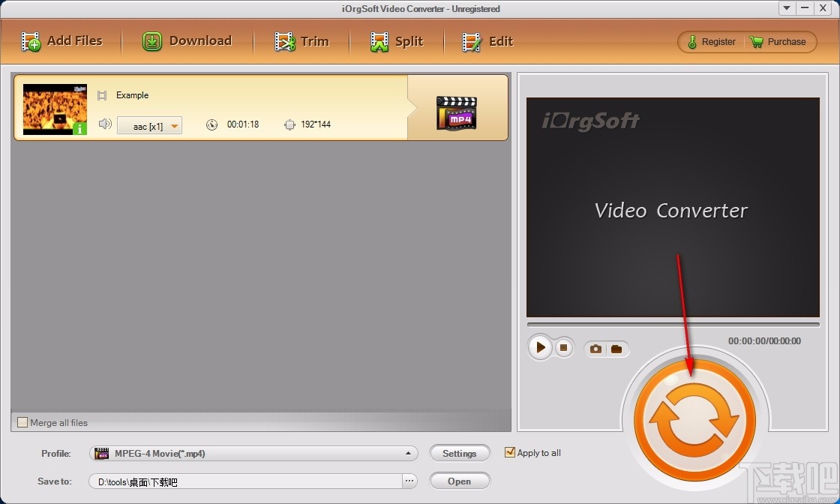The image size is (840, 504).
Task: Start conversion with the big orange Convert icon
Action: [x=694, y=418]
